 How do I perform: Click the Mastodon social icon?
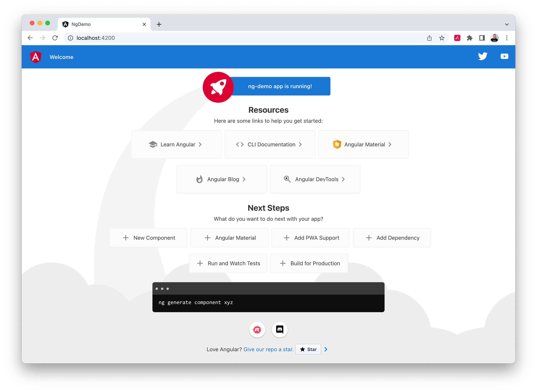[x=257, y=330]
